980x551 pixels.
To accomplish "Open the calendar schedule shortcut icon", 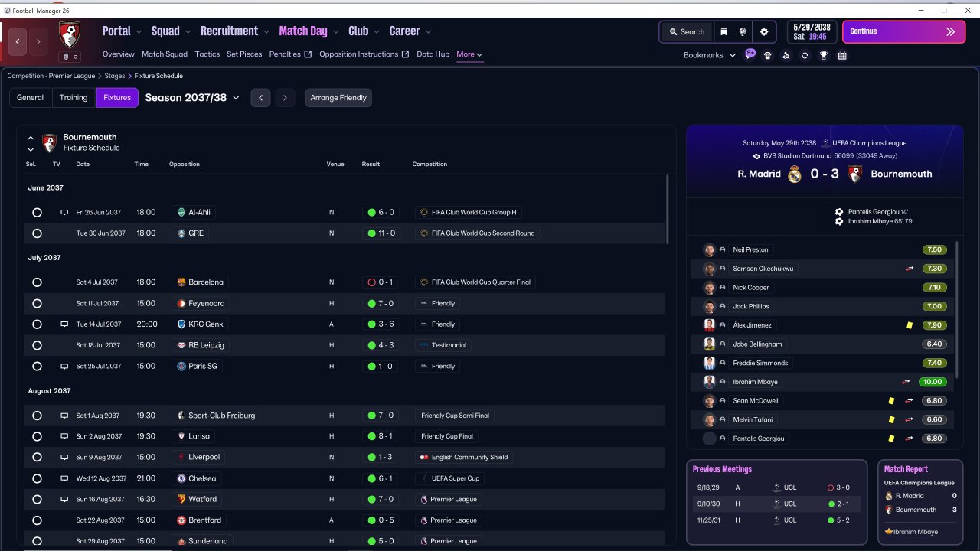I will [842, 55].
